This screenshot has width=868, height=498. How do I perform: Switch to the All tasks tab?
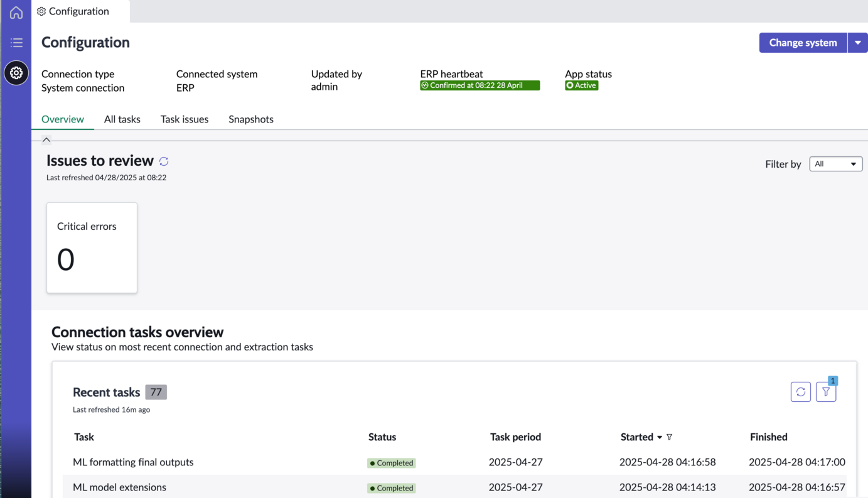click(x=122, y=119)
